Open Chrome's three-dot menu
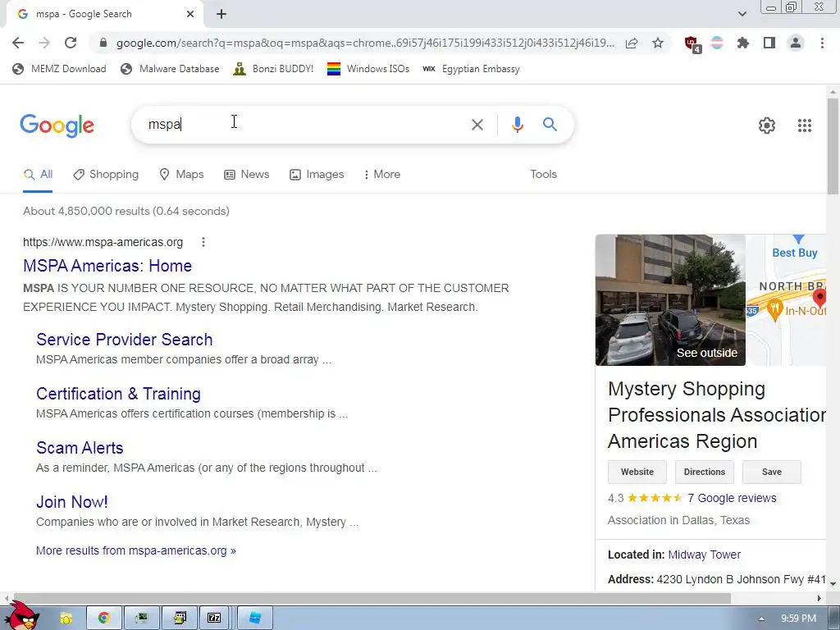This screenshot has width=840, height=630. click(x=822, y=43)
